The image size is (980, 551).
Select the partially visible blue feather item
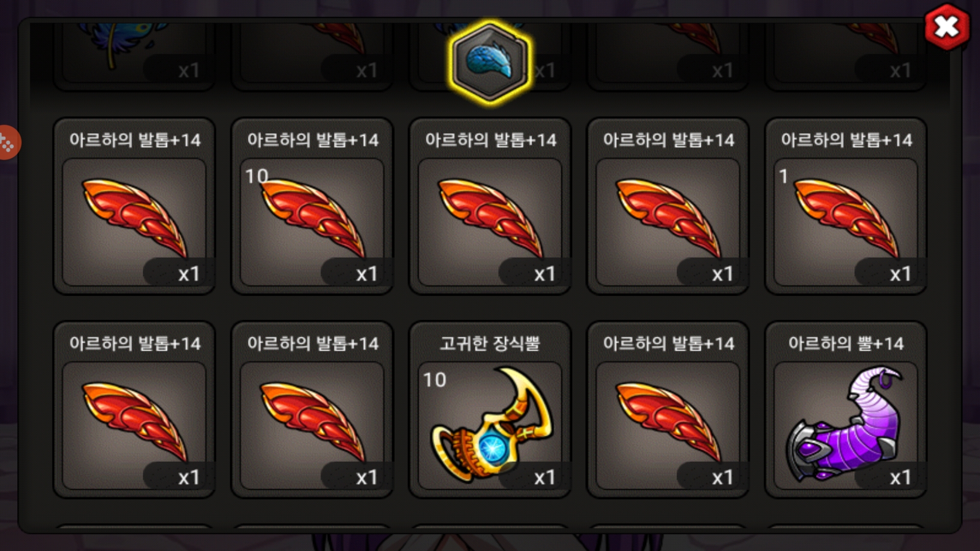point(134,56)
